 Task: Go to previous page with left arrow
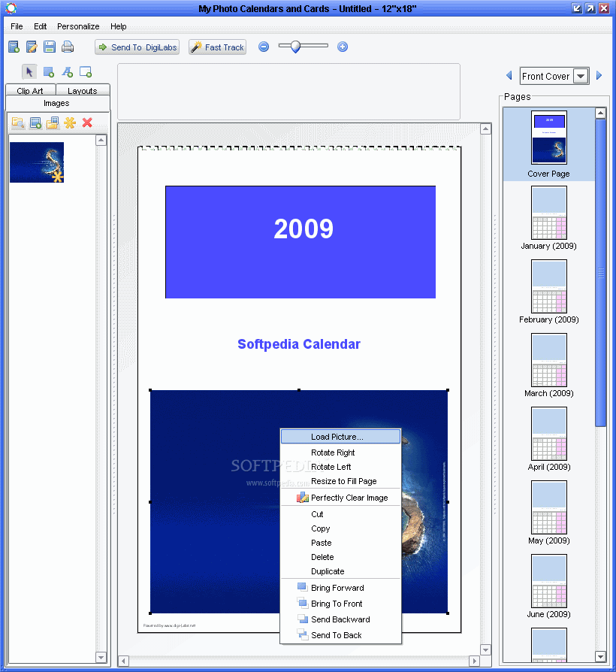tap(509, 76)
